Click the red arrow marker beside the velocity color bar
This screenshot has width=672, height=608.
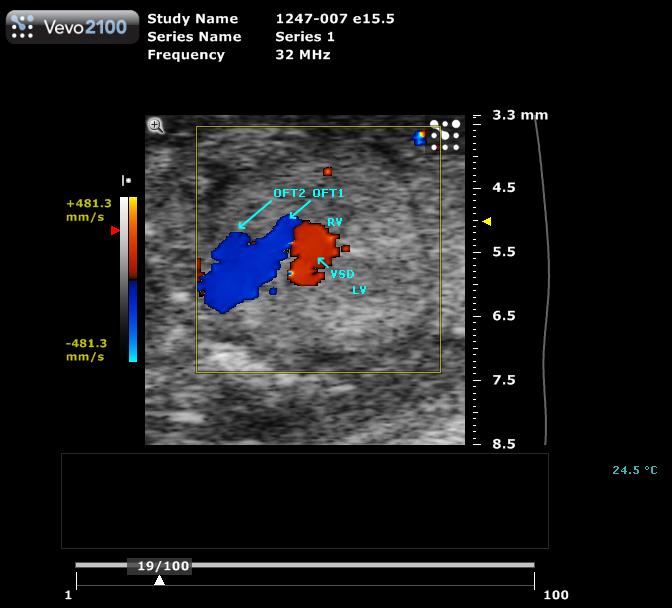[x=115, y=231]
